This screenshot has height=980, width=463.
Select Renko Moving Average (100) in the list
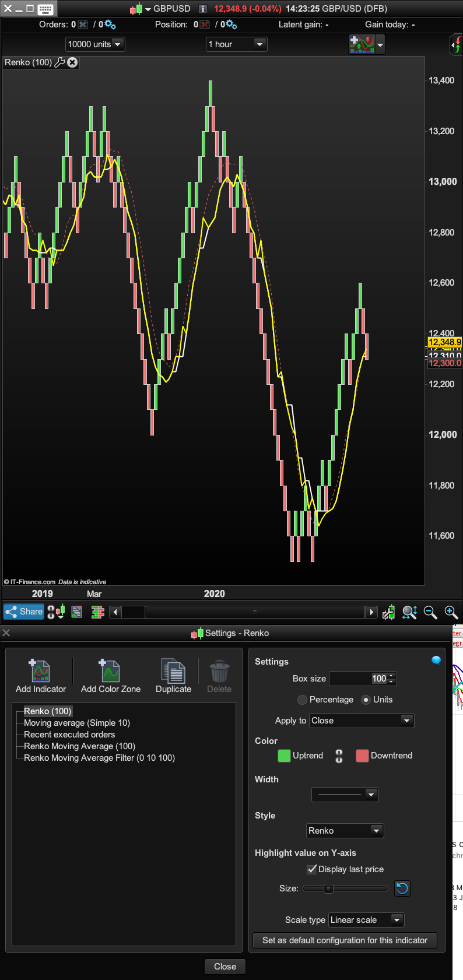tap(79, 746)
